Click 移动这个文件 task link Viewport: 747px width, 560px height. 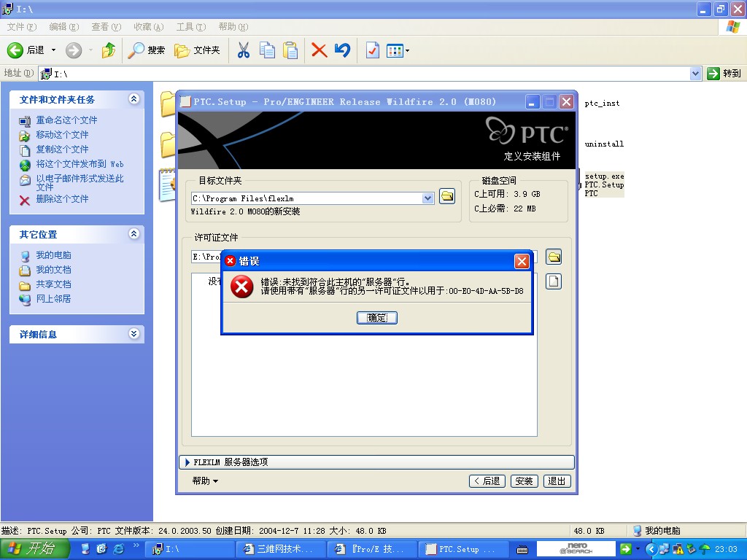pyautogui.click(x=62, y=135)
